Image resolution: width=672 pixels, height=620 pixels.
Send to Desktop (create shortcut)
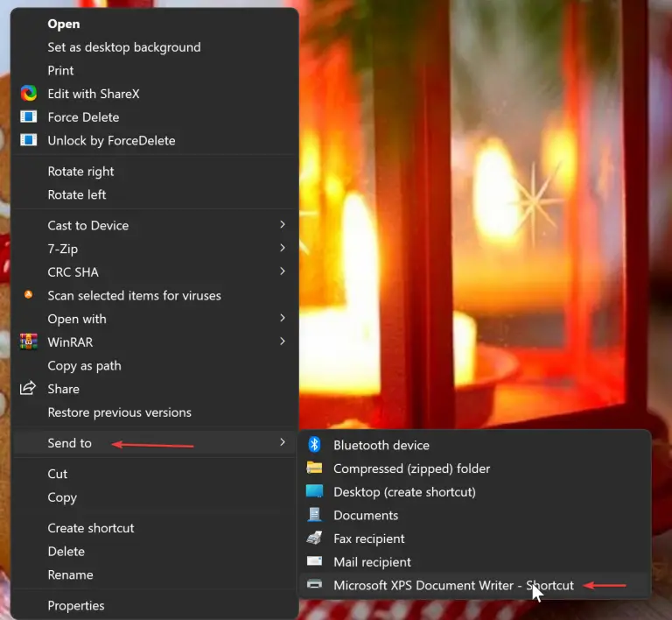475,492
